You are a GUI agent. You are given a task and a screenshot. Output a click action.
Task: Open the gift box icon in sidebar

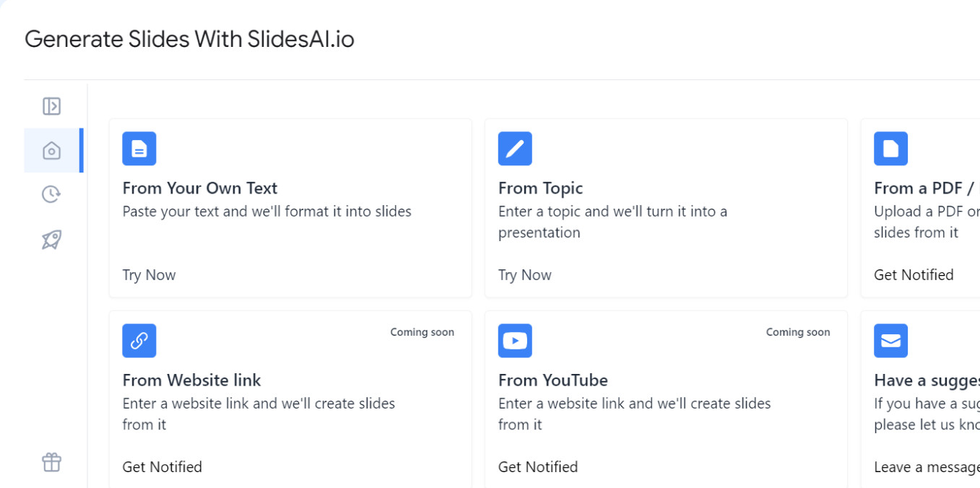click(51, 462)
